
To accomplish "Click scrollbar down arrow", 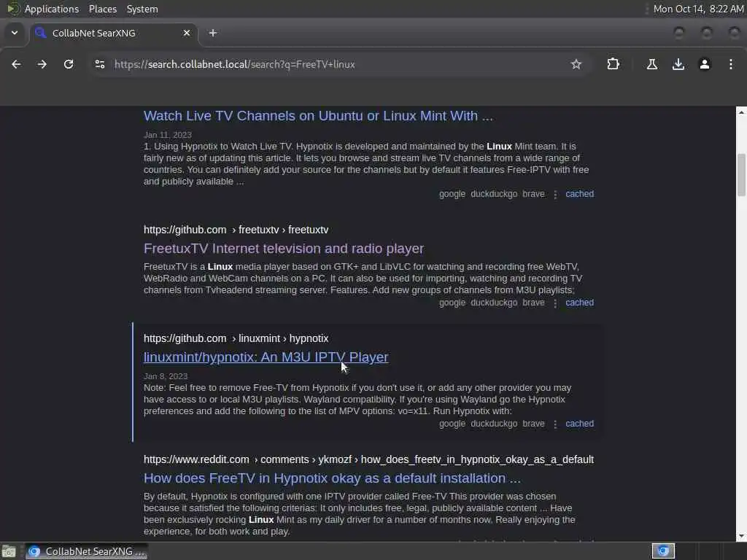I will (x=741, y=537).
